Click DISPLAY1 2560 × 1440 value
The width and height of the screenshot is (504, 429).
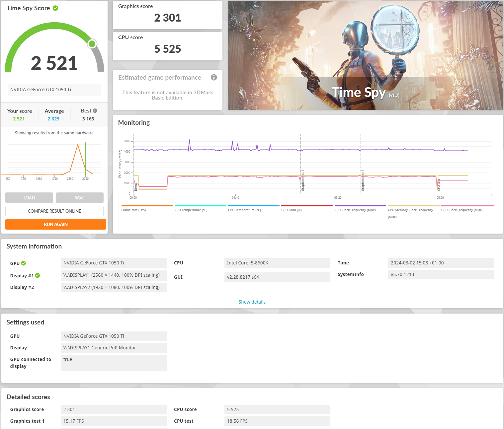114,275
